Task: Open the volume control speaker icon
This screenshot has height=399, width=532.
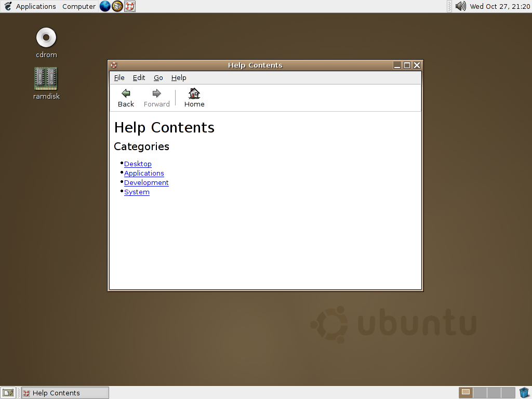Action: pyautogui.click(x=460, y=6)
